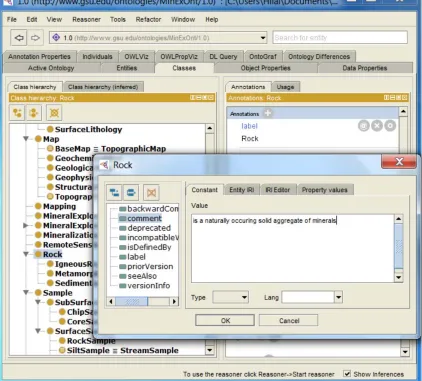Click the Search for entity field
422x381 pixels.
[340, 37]
